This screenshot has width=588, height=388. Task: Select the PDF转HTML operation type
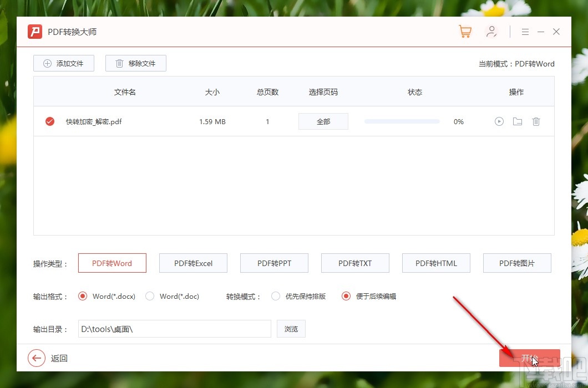point(436,263)
